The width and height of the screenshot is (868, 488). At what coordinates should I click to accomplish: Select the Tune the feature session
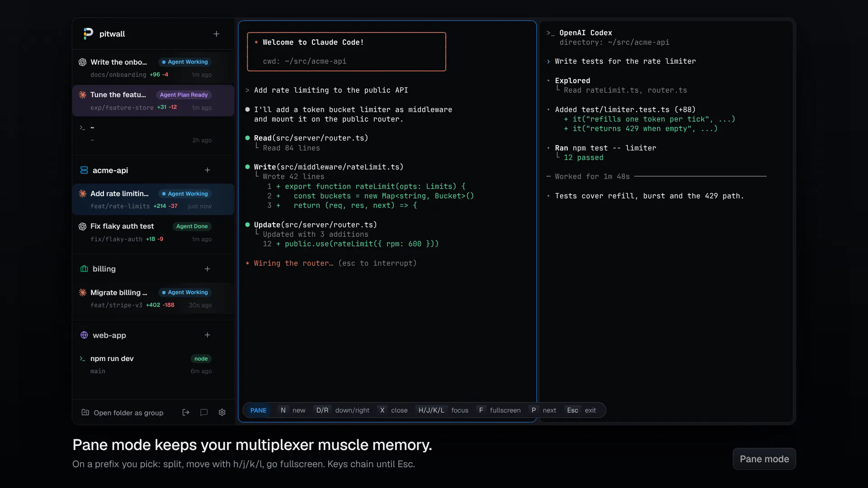click(153, 101)
